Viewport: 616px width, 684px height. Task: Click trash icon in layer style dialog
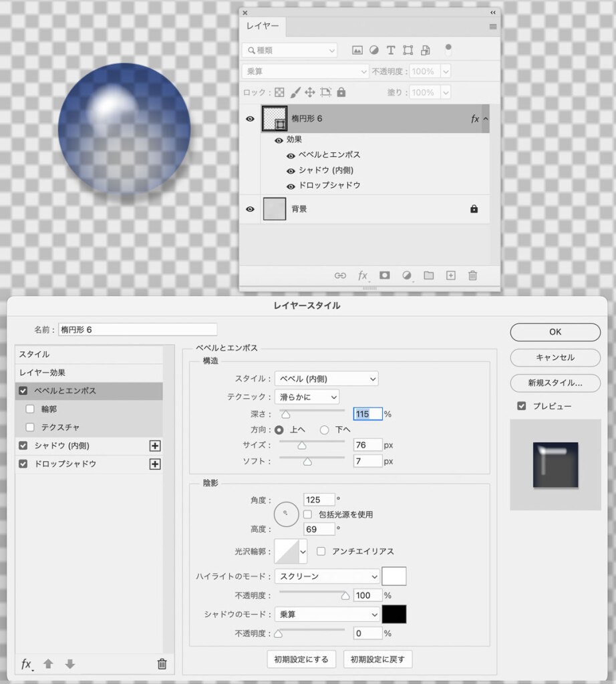coord(162,664)
